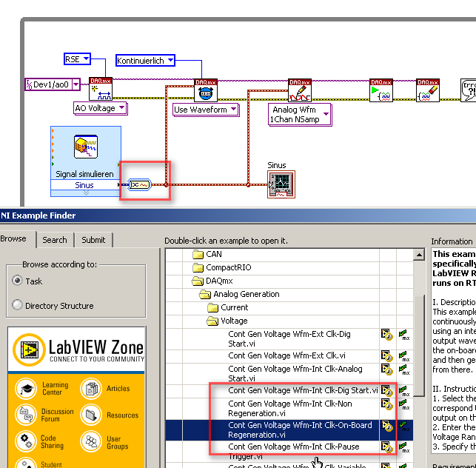Click the example list scrollbar thumb
This screenshot has width=476, height=468.
419,345
